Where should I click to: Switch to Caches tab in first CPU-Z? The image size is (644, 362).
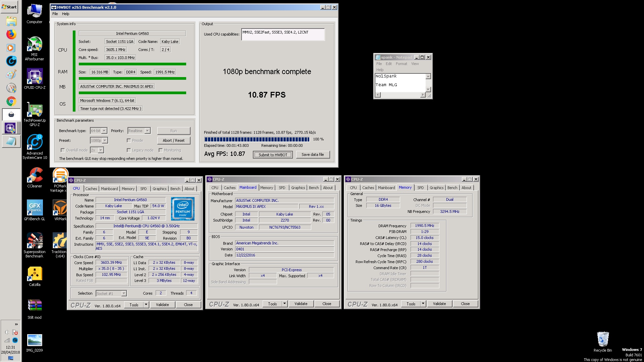pyautogui.click(x=91, y=189)
